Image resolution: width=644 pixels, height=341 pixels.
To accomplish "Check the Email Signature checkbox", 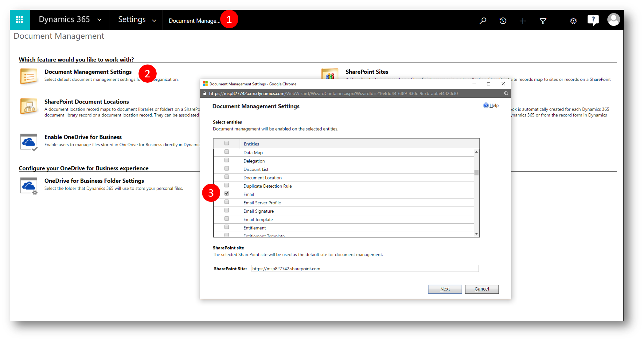I will click(x=227, y=210).
